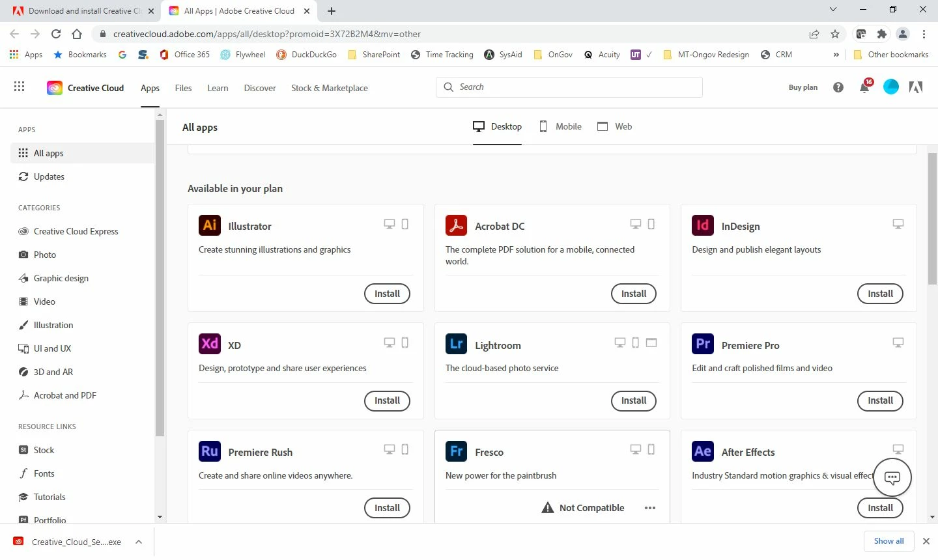Expand the Creative_Cloud_Se download options chevron
Viewport: 938px width, 560px height.
(138, 542)
